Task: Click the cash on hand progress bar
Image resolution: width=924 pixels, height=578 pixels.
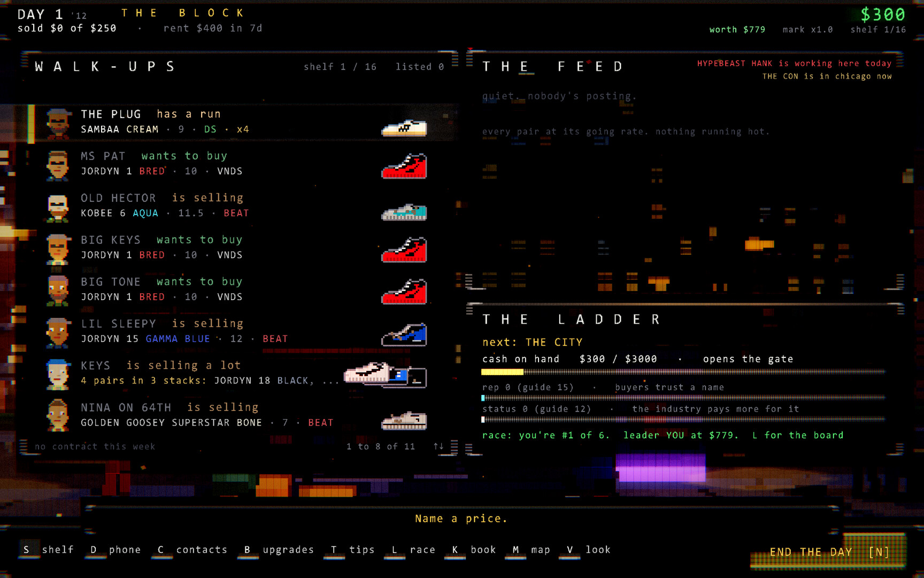Action: pyautogui.click(x=683, y=371)
